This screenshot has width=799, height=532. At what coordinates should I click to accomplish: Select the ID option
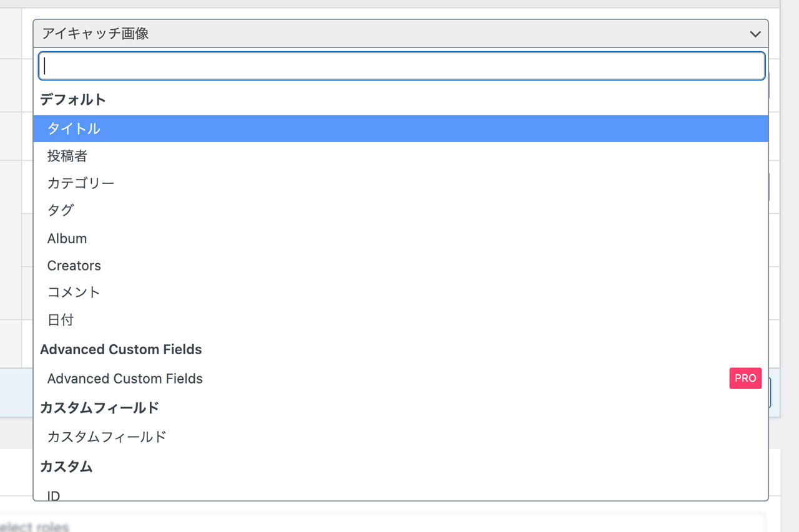pos(54,495)
